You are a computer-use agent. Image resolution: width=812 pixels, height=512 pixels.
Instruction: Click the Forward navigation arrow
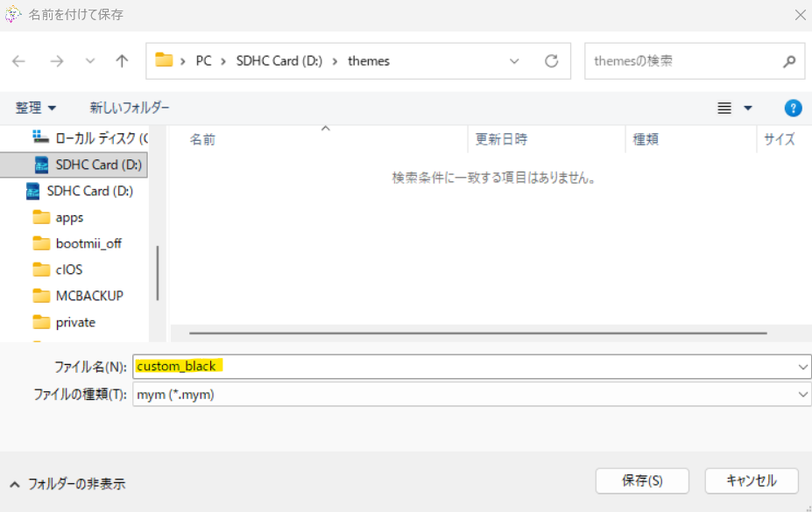point(57,61)
